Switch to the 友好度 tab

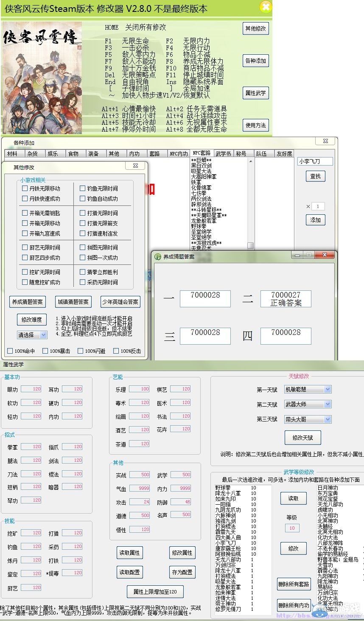click(284, 154)
